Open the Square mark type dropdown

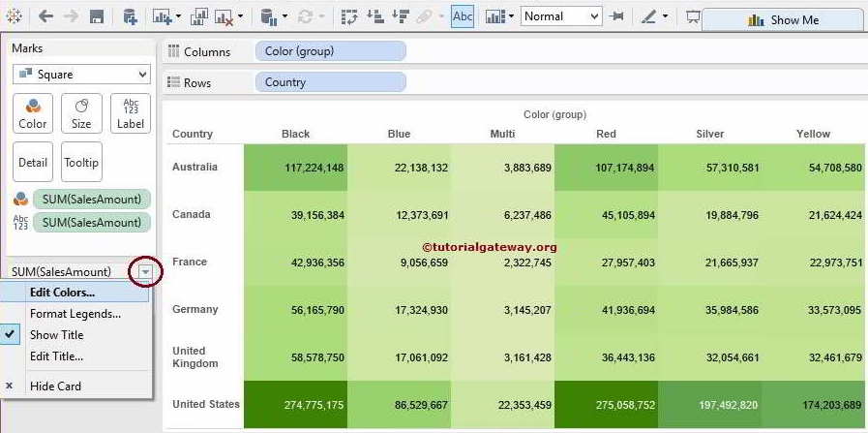point(81,75)
